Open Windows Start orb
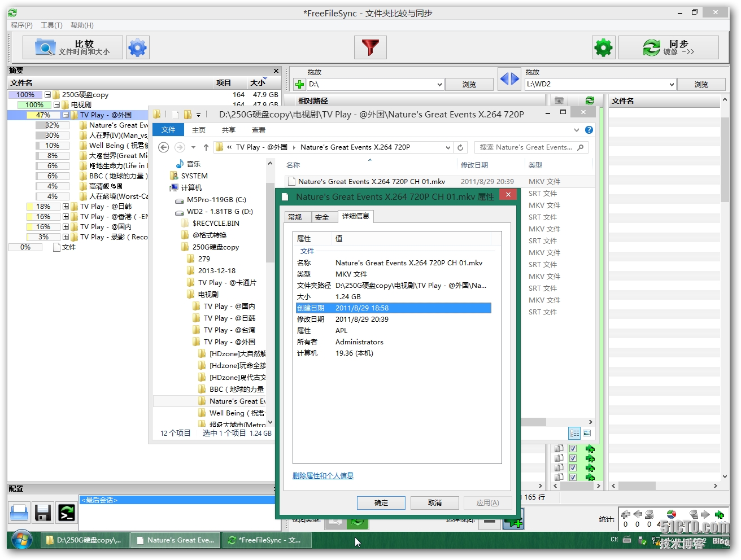This screenshot has width=741, height=560. pyautogui.click(x=21, y=540)
